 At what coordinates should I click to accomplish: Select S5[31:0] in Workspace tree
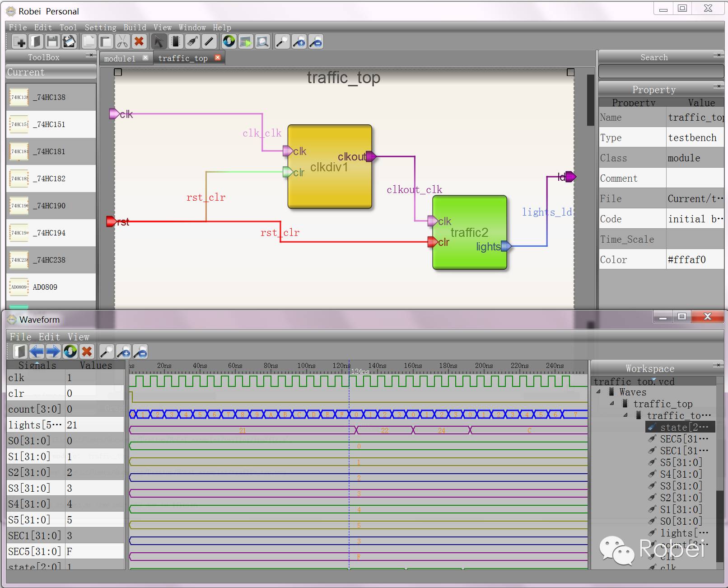681,462
